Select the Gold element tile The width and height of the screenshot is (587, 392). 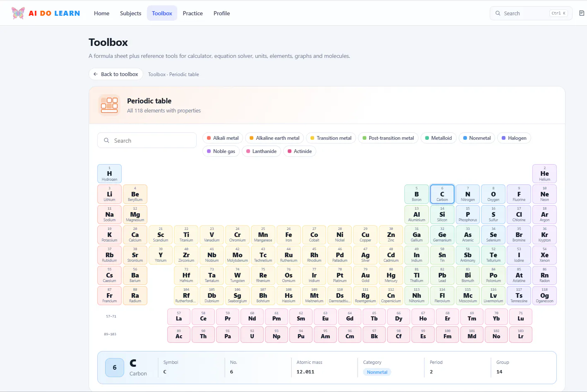tap(365, 275)
